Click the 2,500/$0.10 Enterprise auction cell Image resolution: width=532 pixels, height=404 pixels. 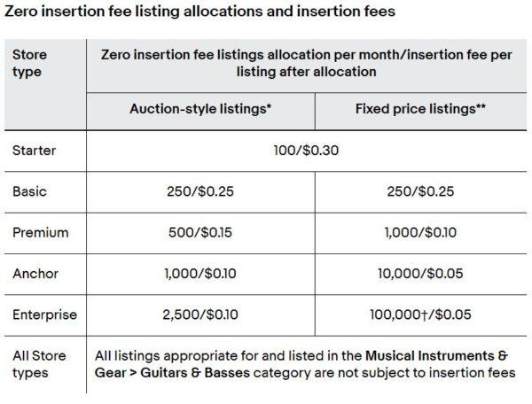[200, 315]
